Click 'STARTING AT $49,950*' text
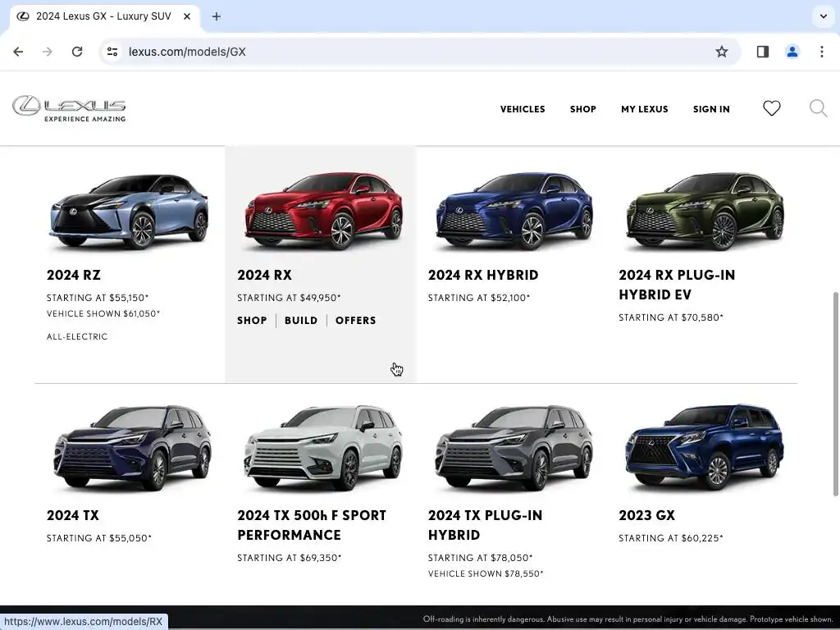The height and width of the screenshot is (630, 840). (289, 298)
